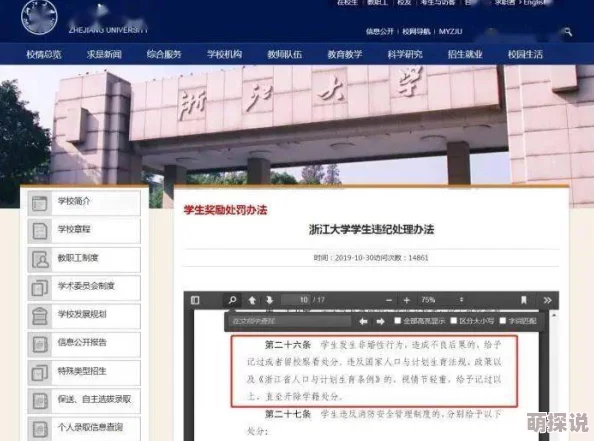Open the 保送、自主选拔录取 sidebar link
The width and height of the screenshot is (594, 441).
(94, 399)
